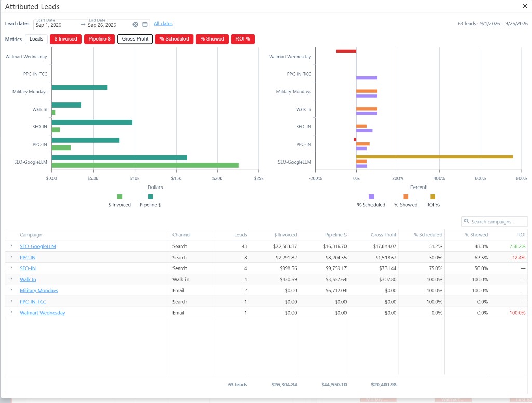The image size is (532, 403).
Task: Click the SEO-GoogleLLM ROI % bar
Action: pos(435,157)
